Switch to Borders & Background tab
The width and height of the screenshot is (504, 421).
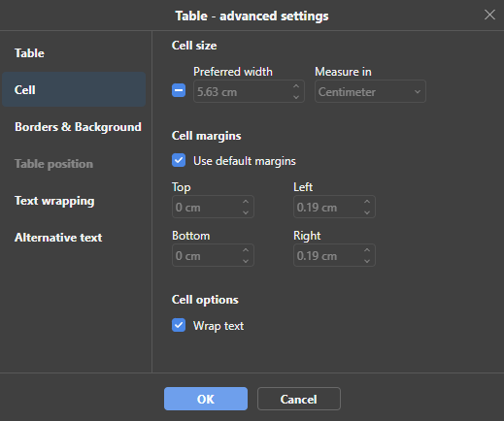[x=74, y=127]
